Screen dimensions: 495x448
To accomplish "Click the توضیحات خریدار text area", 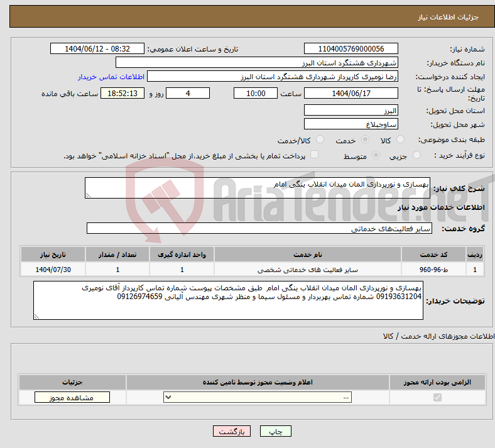I will [x=228, y=300].
